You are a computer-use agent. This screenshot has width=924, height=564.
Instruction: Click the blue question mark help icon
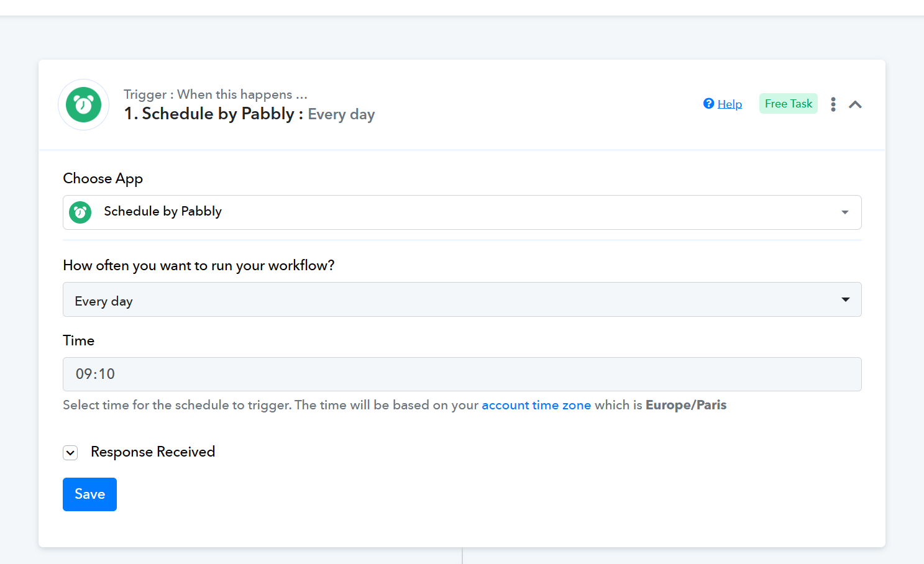(708, 104)
